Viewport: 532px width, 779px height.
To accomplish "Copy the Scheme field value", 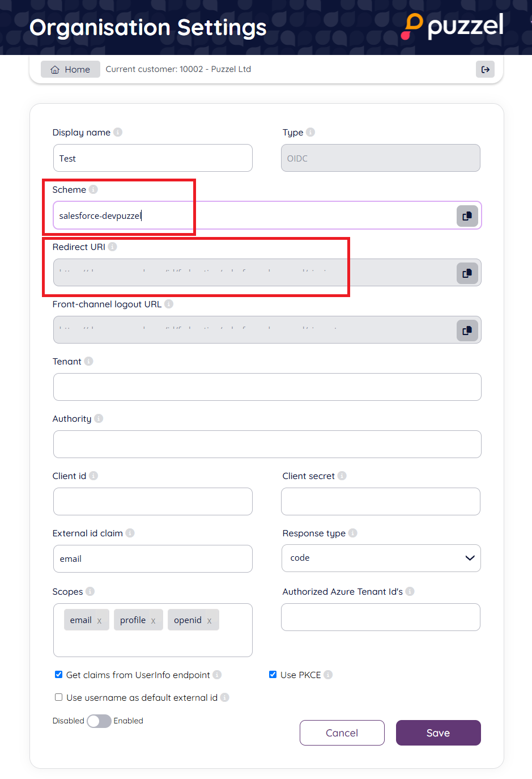I will click(467, 216).
